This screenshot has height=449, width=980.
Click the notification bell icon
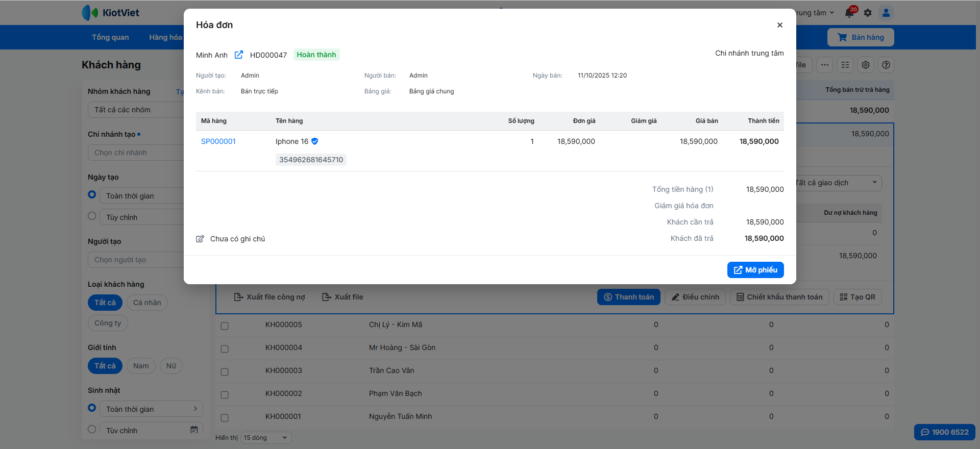pyautogui.click(x=849, y=13)
